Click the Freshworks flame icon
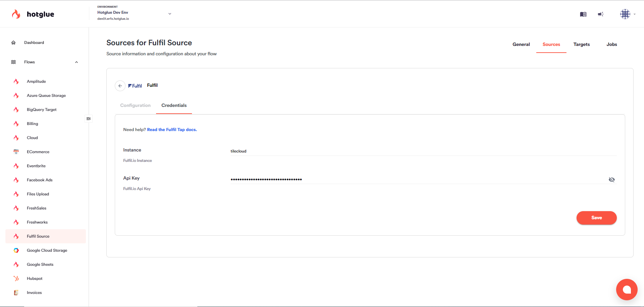Screen dimensions: 644x307 click(16, 222)
